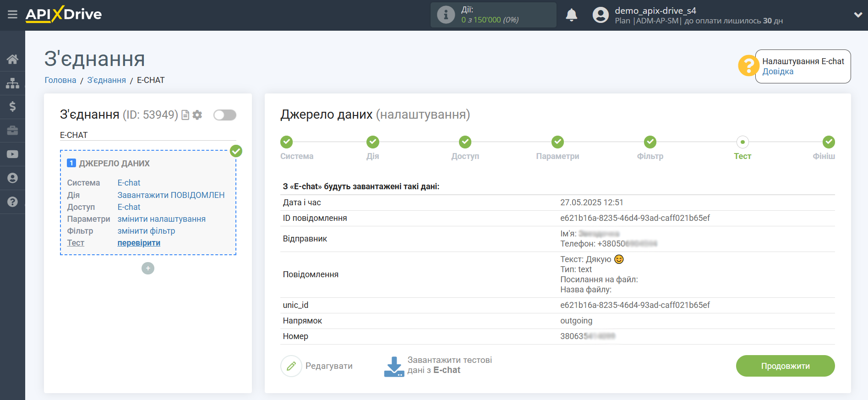Screen dimensions: 868x400
Task: Click змінити налаштування link
Action: click(161, 219)
